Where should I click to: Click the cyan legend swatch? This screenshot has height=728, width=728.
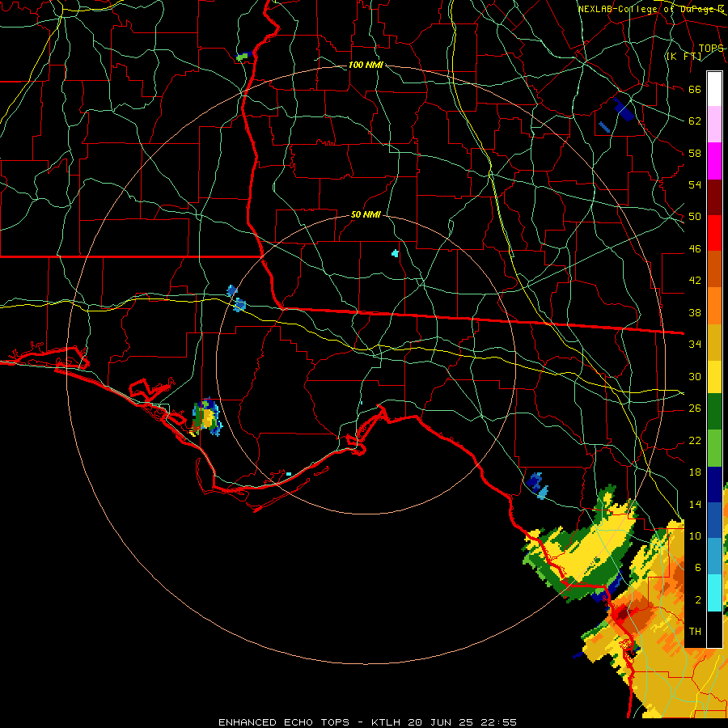714,593
